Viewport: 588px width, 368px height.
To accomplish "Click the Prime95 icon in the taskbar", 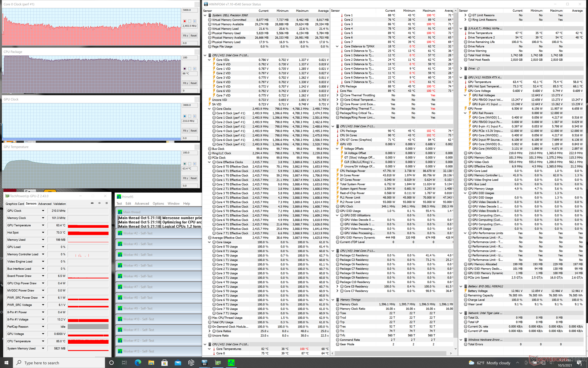I will coord(231,363).
